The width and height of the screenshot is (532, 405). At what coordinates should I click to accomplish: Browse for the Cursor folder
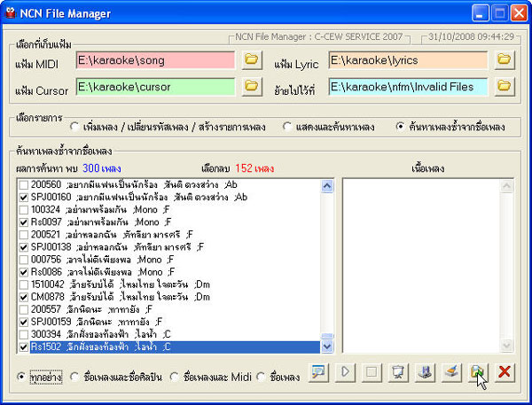[252, 86]
